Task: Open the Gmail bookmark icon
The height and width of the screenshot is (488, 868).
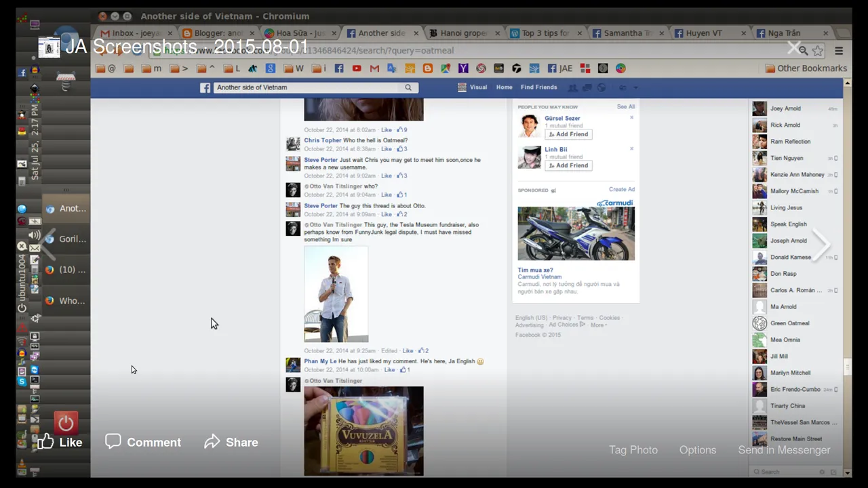Action: point(374,68)
